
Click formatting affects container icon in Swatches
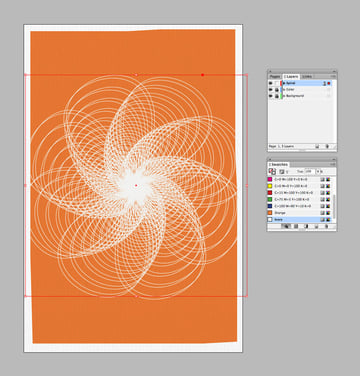[282, 171]
